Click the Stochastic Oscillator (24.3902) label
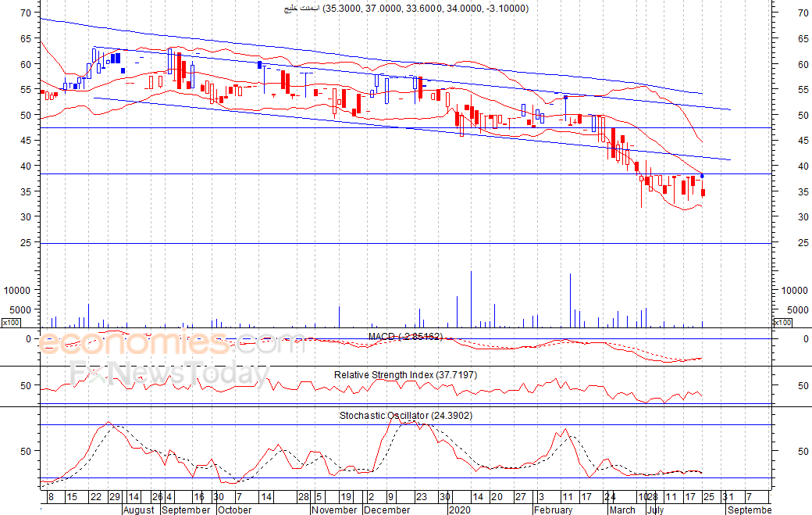 tap(405, 416)
